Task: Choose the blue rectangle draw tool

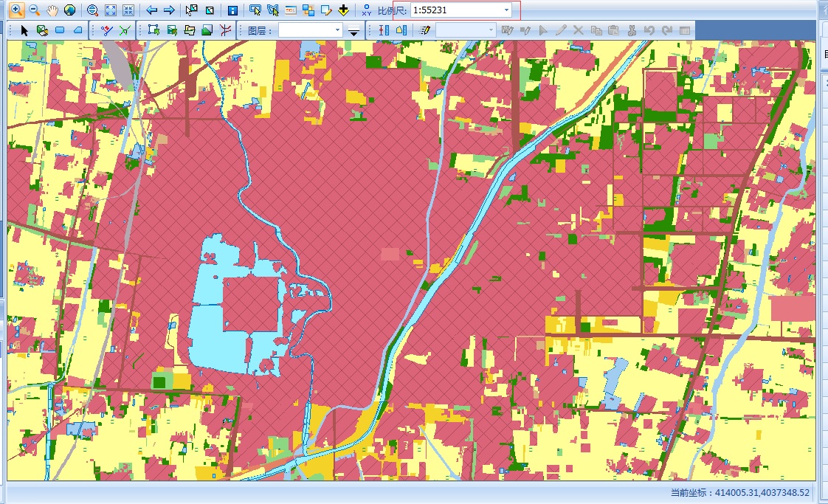Action: click(x=60, y=30)
